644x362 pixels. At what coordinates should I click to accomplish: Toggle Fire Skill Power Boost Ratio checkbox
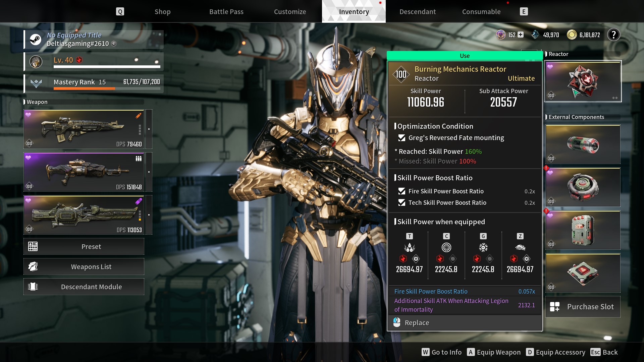401,191
